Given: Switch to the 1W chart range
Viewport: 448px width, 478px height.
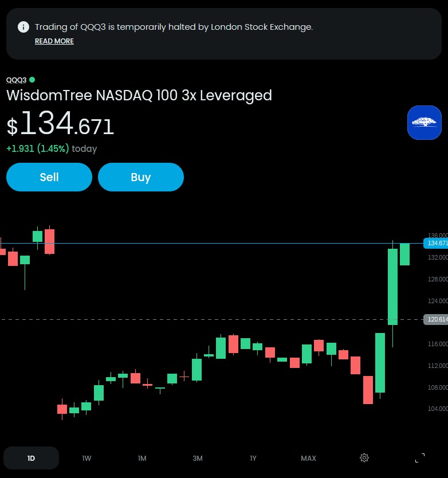Looking at the screenshot, I should 87,458.
